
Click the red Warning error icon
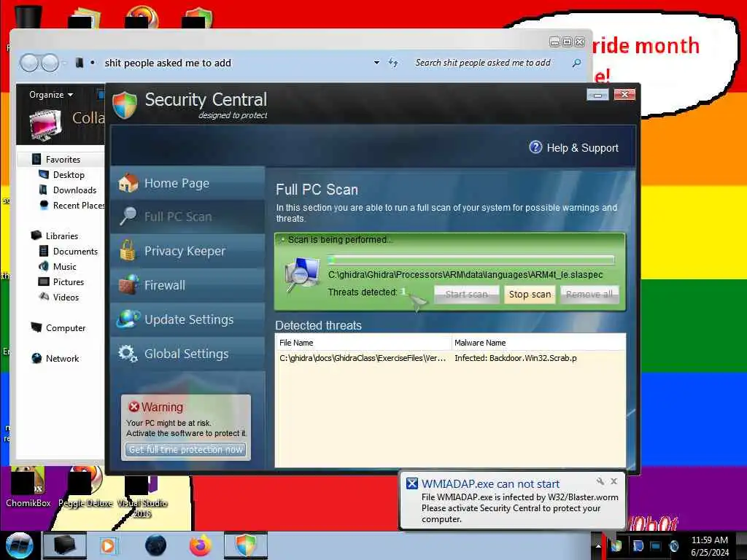(134, 407)
